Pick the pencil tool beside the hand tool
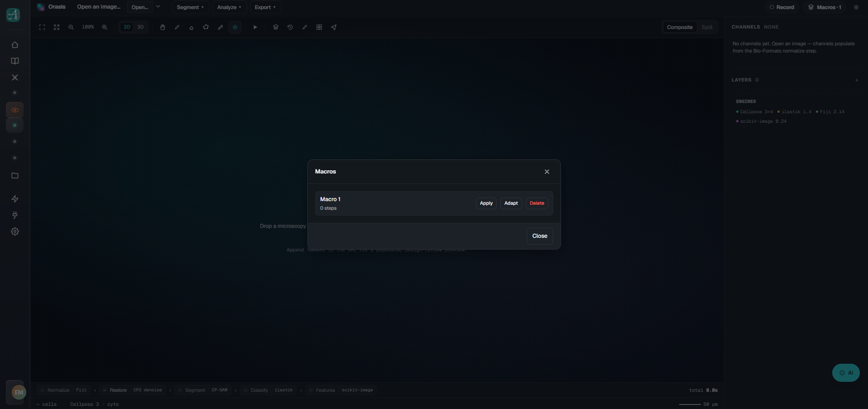868x409 pixels. coord(177,27)
